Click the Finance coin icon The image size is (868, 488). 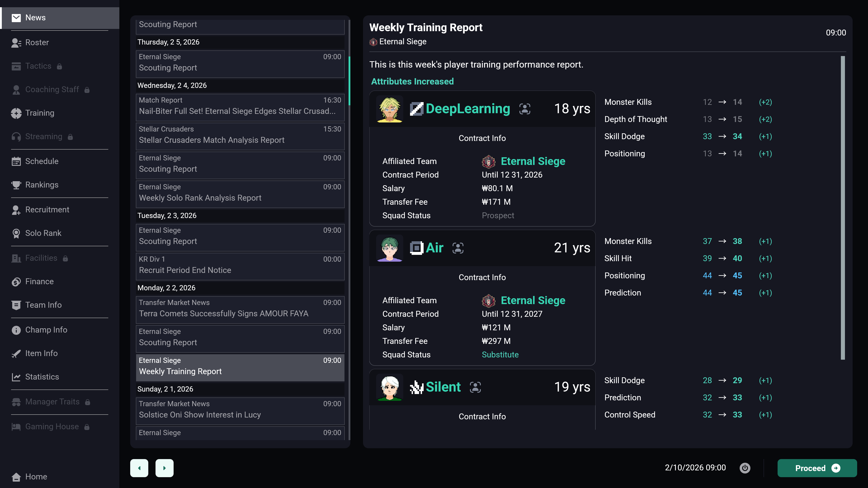pyautogui.click(x=16, y=282)
